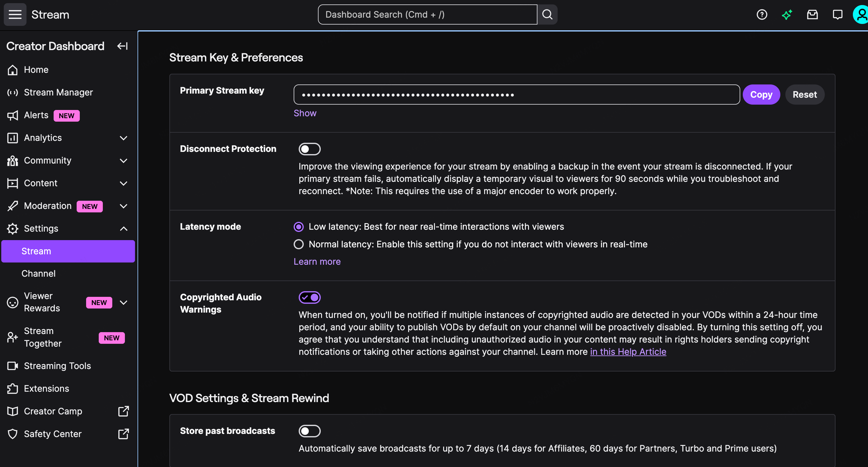Expand the Community menu chevron
Image resolution: width=868 pixels, height=467 pixels.
(x=123, y=161)
